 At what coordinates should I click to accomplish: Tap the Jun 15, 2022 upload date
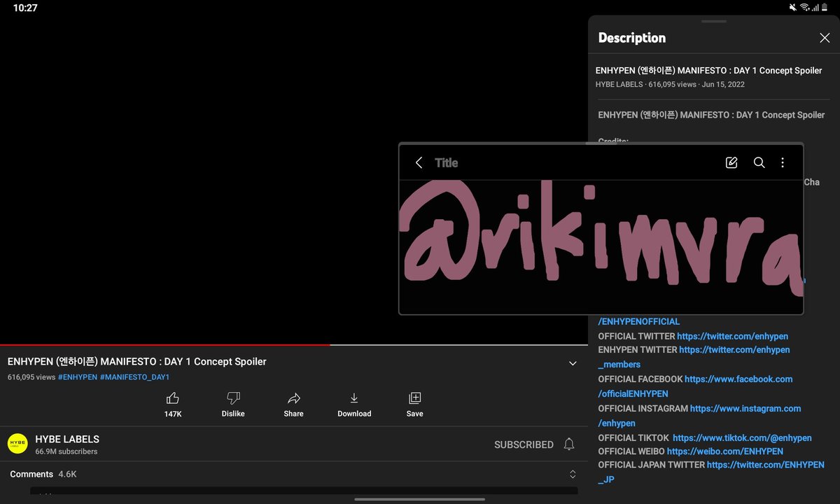(723, 85)
